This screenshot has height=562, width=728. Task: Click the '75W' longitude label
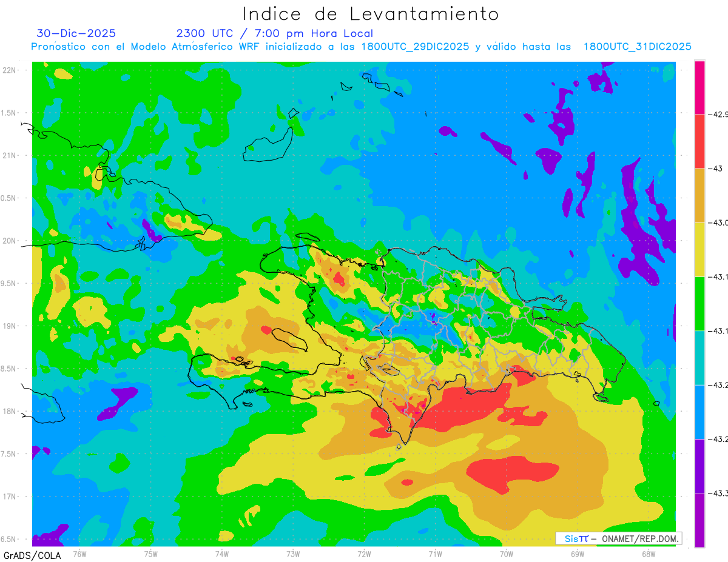[151, 554]
